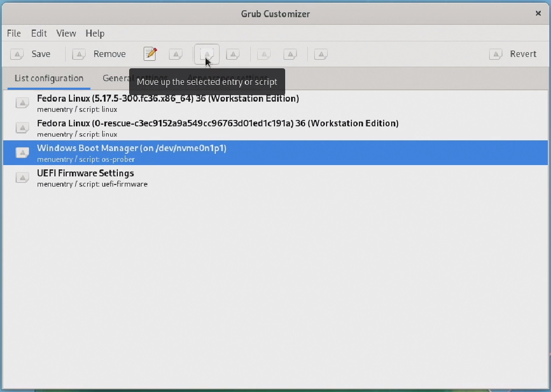Open the Help menu
The image size is (551, 392).
pyautogui.click(x=95, y=33)
